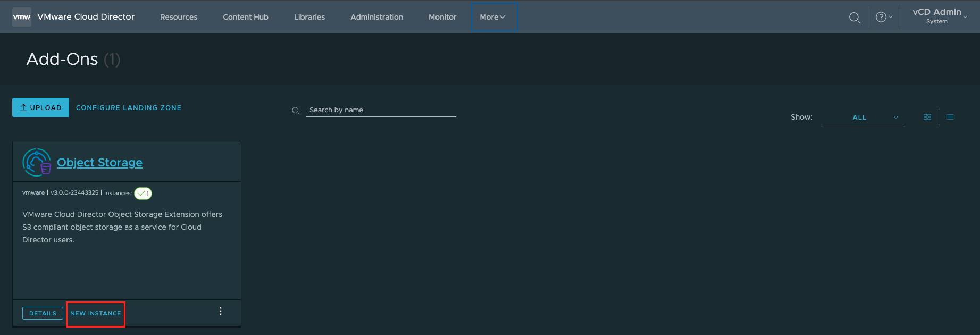Click the version text v3.0.0-23443325

coord(74,192)
